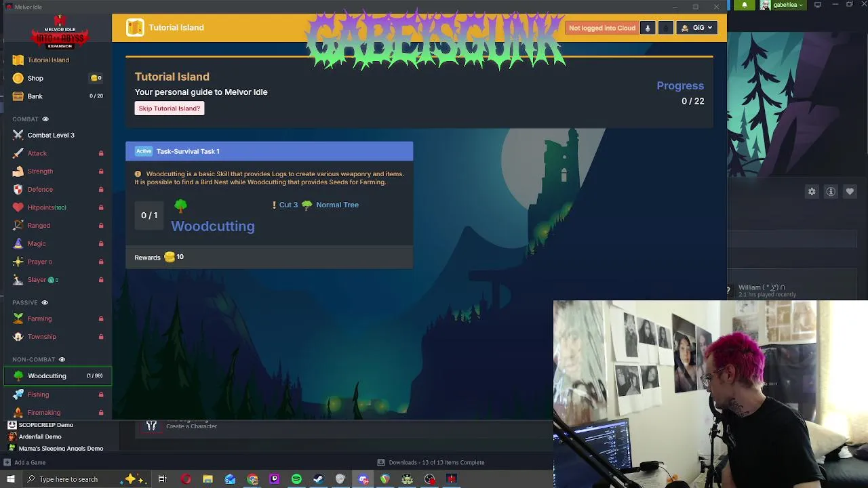868x488 pixels.
Task: Select the Woodcutting skill in the sidebar
Action: pyautogui.click(x=57, y=375)
